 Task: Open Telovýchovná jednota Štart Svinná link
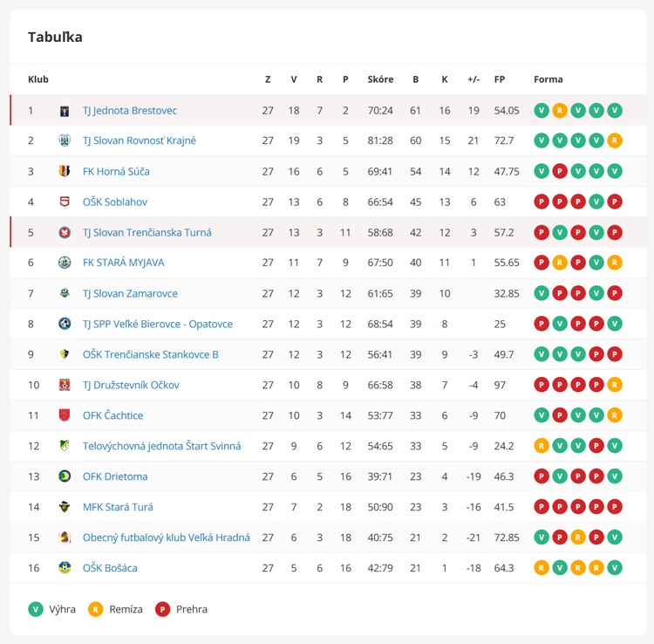point(161,446)
